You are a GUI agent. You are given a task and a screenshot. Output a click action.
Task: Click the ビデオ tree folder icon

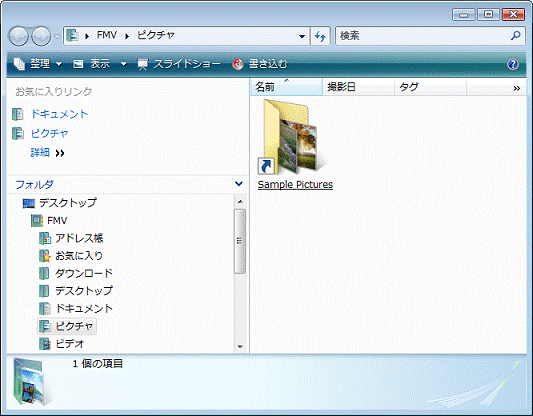pyautogui.click(x=45, y=344)
